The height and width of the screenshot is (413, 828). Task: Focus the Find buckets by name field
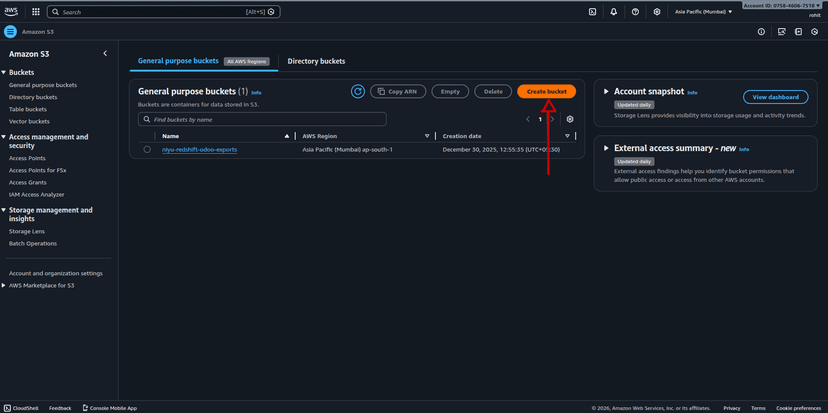click(262, 119)
